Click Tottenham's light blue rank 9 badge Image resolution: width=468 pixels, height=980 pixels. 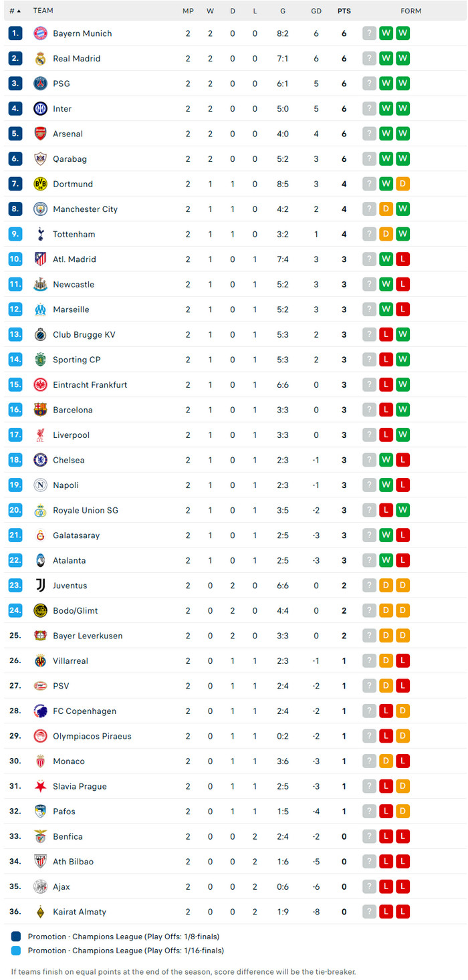click(x=15, y=234)
